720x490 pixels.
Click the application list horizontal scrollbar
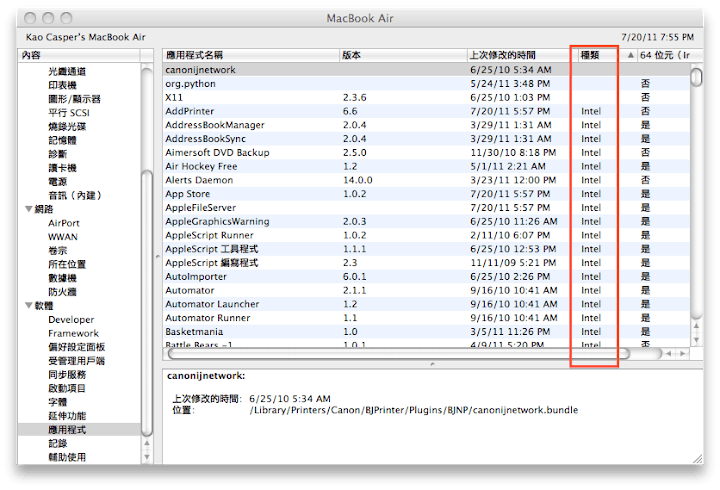(399, 354)
